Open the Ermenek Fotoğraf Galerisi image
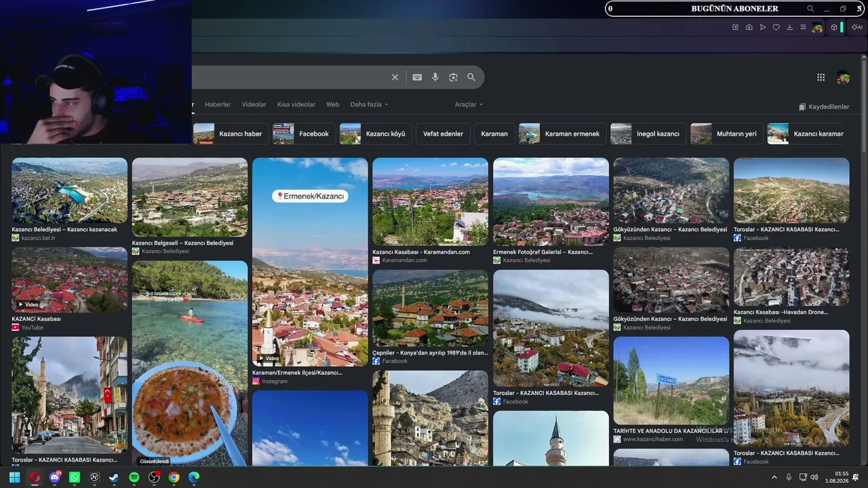Screen dimensions: 868x488 point(551,201)
